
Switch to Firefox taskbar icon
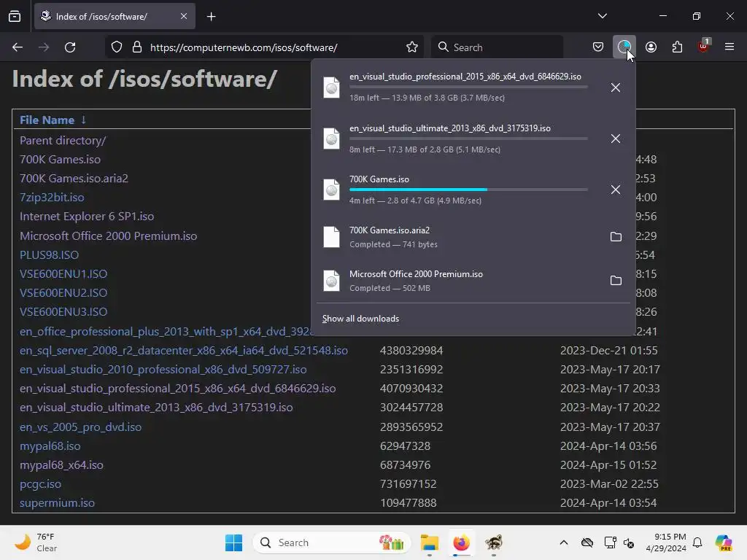(461, 542)
